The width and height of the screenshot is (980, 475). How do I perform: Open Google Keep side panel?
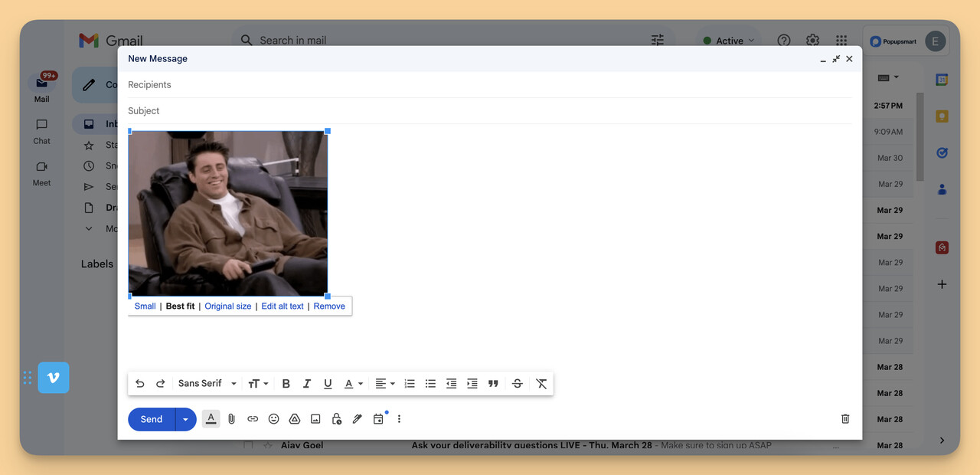(x=942, y=116)
